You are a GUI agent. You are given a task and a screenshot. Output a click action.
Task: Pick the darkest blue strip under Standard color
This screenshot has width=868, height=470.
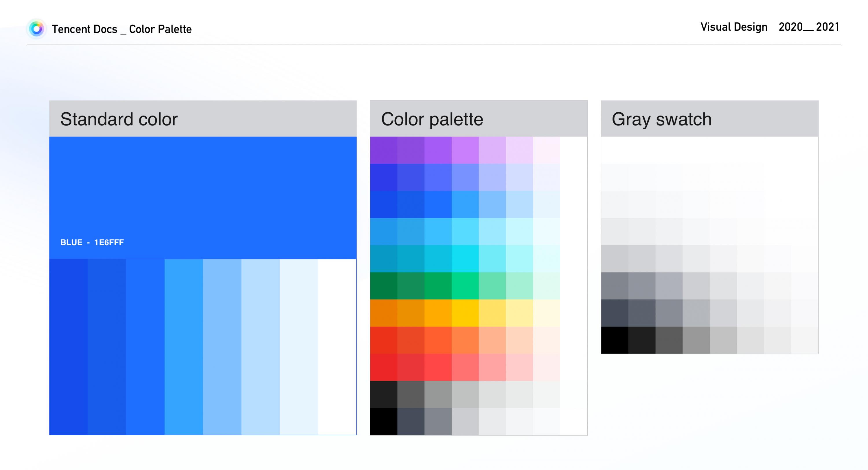[68, 347]
